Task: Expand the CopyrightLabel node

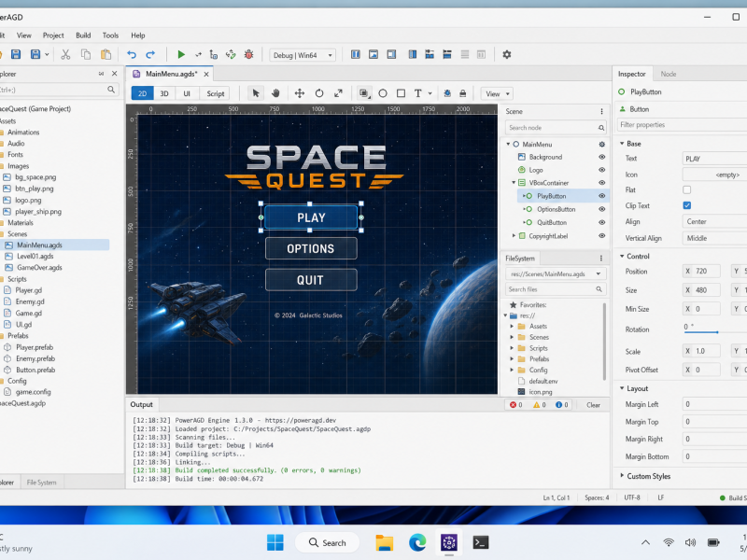Action: point(514,236)
